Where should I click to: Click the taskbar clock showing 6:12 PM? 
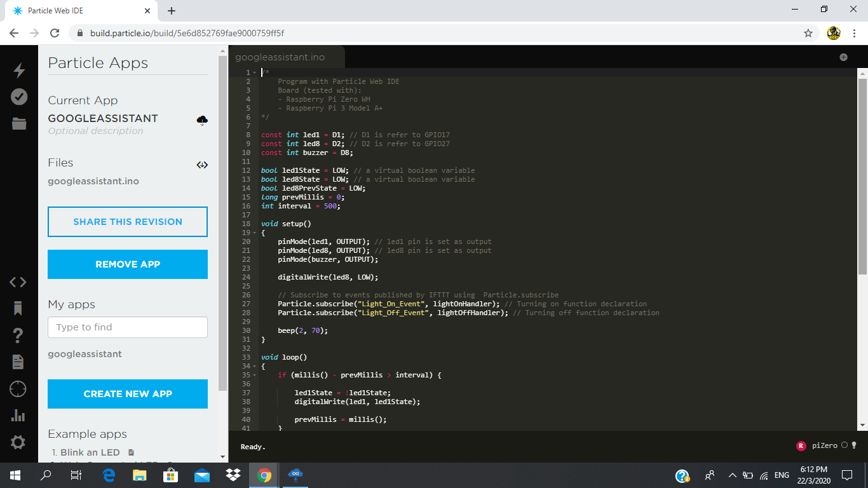(813, 475)
